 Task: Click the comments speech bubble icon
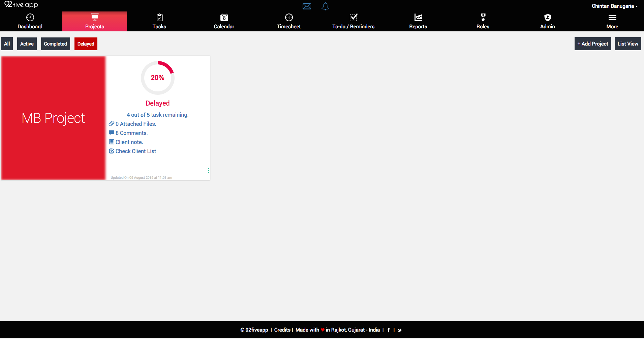tap(112, 133)
